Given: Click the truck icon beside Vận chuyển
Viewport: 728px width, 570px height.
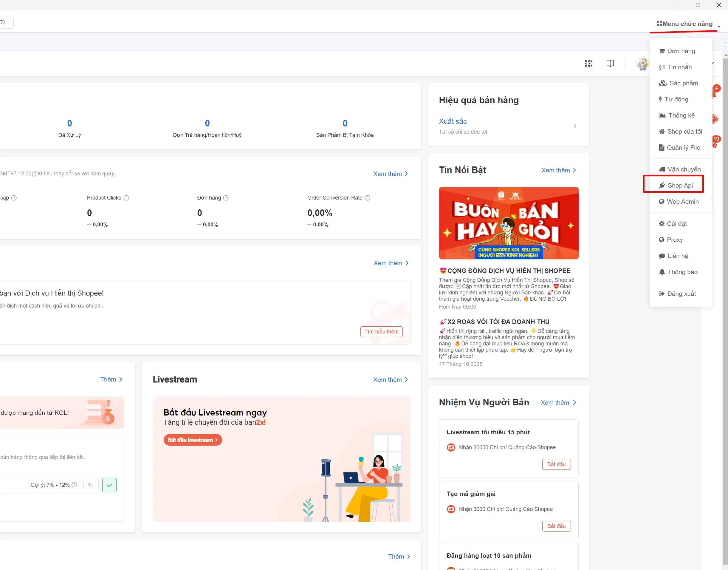Looking at the screenshot, I should tap(662, 169).
